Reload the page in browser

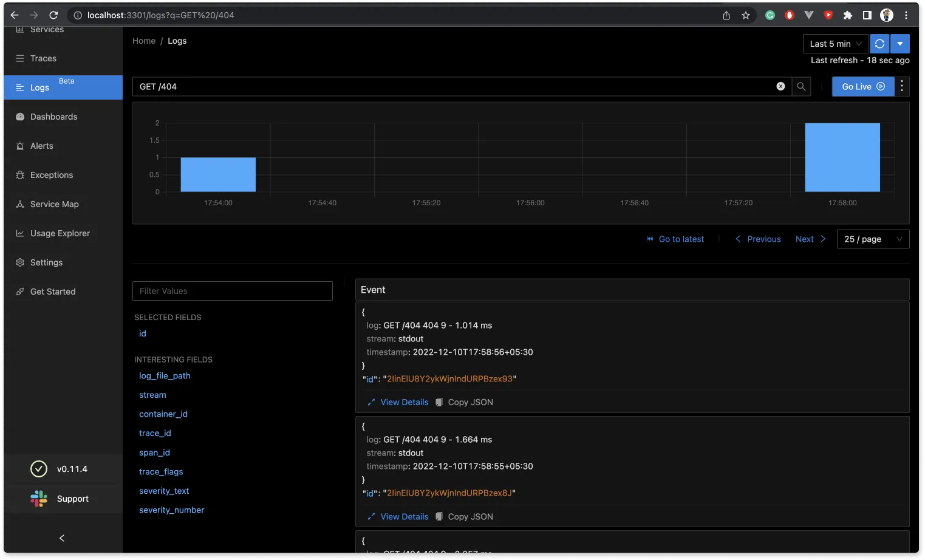(53, 15)
